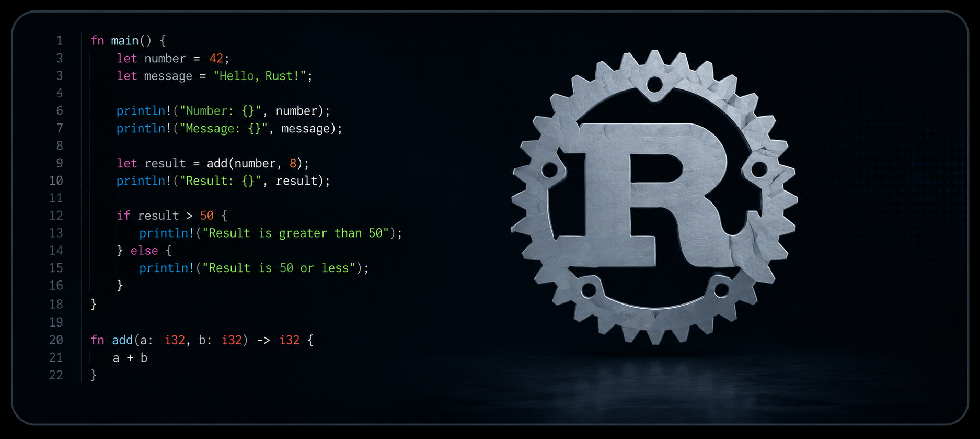Click the '-> i32' return type
980x439 pixels.
click(x=278, y=340)
